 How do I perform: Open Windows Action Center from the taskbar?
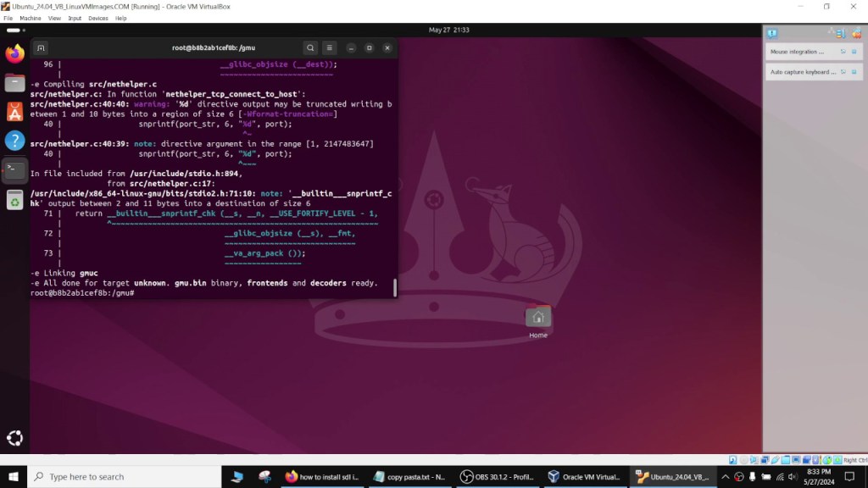849,476
